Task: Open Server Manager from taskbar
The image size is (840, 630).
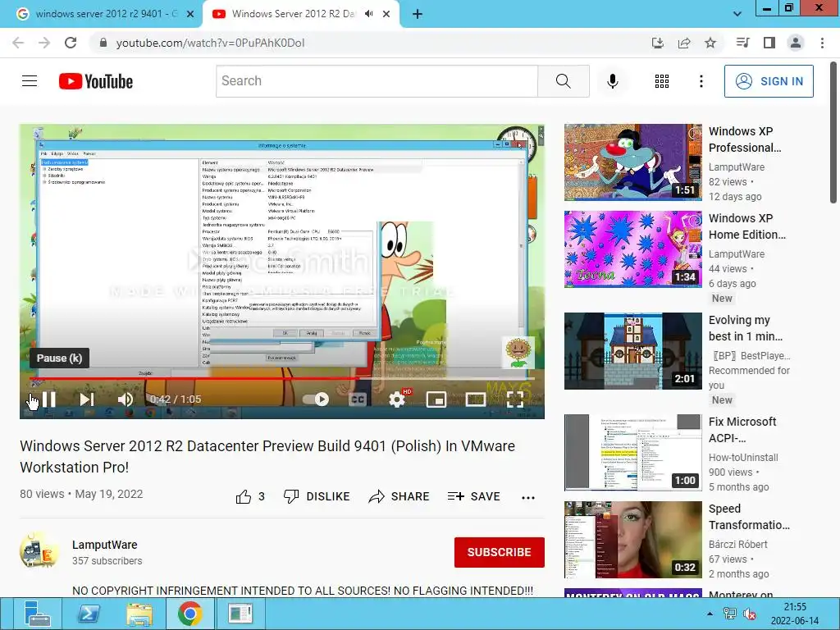Action: [36, 614]
